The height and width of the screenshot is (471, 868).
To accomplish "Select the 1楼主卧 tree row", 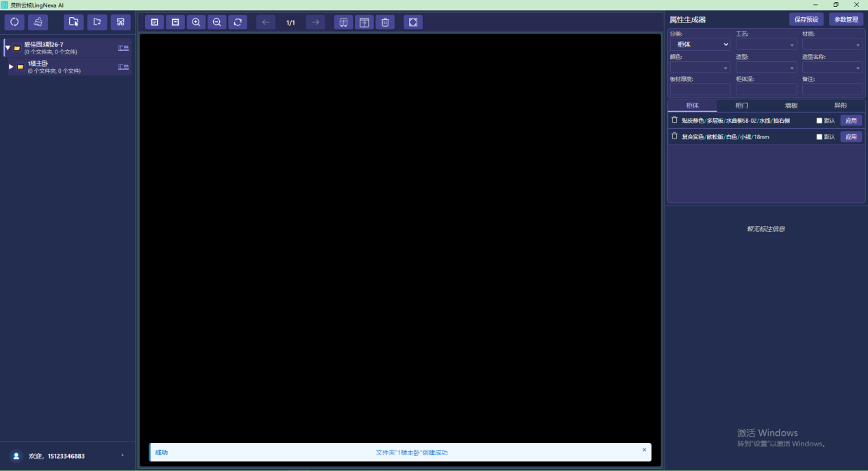I will (70, 67).
